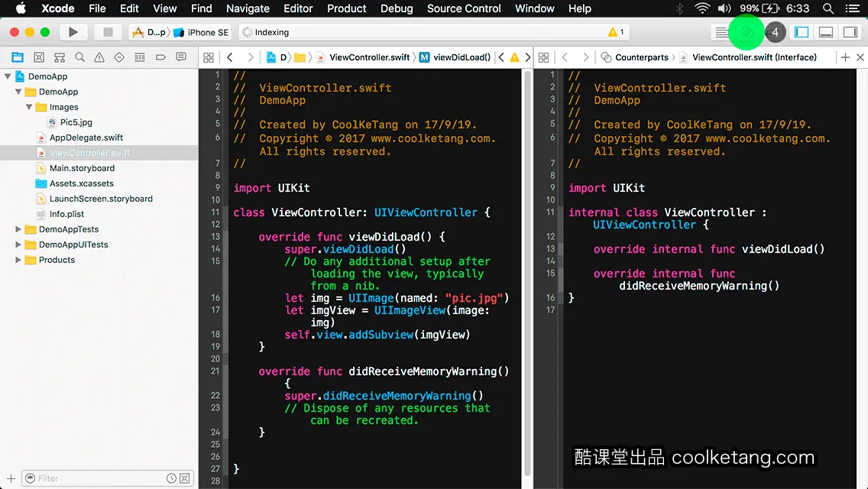Go forward in the assistant editor history
868x489 pixels.
[x=585, y=57]
